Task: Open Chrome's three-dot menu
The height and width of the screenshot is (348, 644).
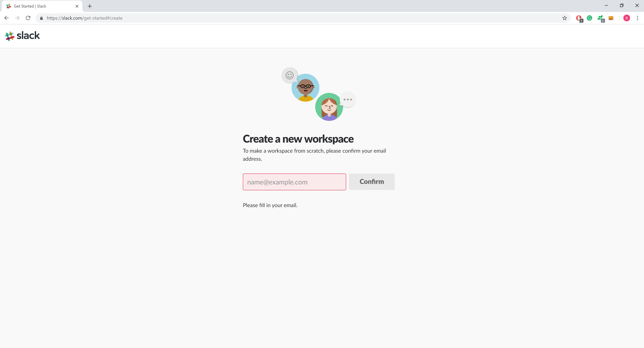Action: click(637, 18)
